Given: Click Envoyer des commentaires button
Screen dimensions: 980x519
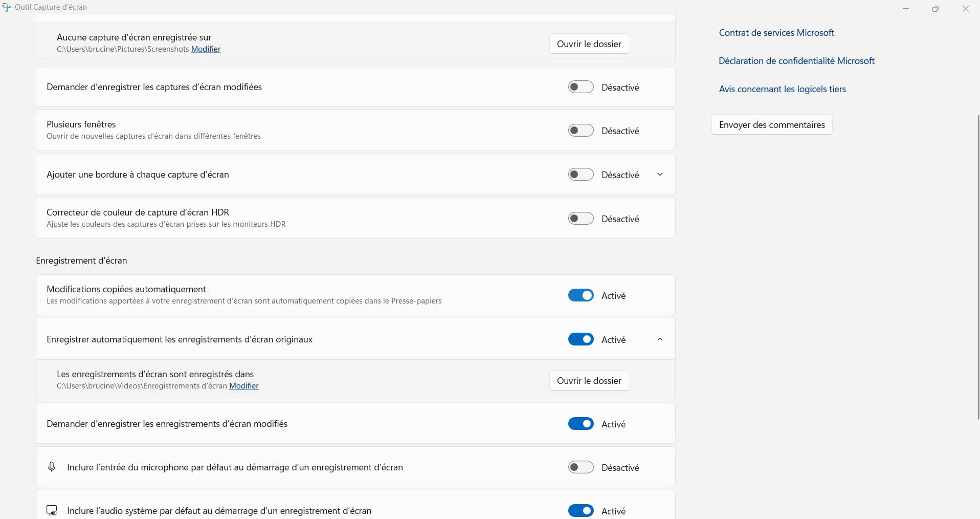Looking at the screenshot, I should [x=771, y=125].
